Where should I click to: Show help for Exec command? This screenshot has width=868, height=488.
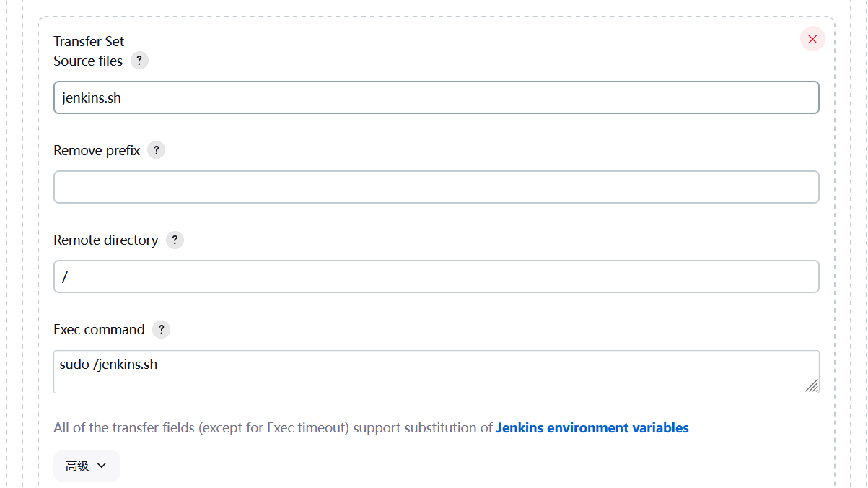161,329
